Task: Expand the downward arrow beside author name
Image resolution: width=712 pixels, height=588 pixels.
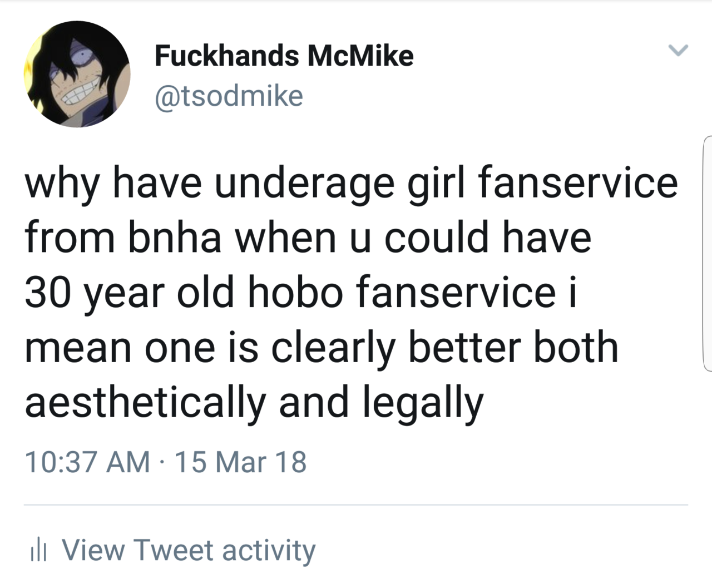Action: click(x=678, y=51)
